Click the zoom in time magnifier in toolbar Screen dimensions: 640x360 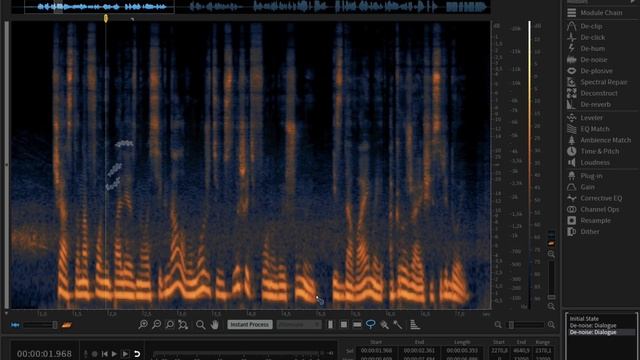(143, 324)
